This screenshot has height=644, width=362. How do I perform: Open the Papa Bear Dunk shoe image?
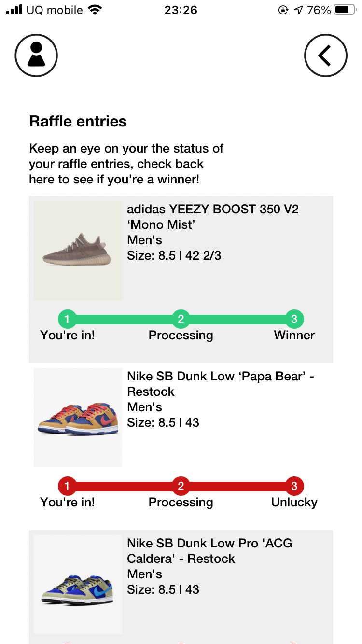78,418
